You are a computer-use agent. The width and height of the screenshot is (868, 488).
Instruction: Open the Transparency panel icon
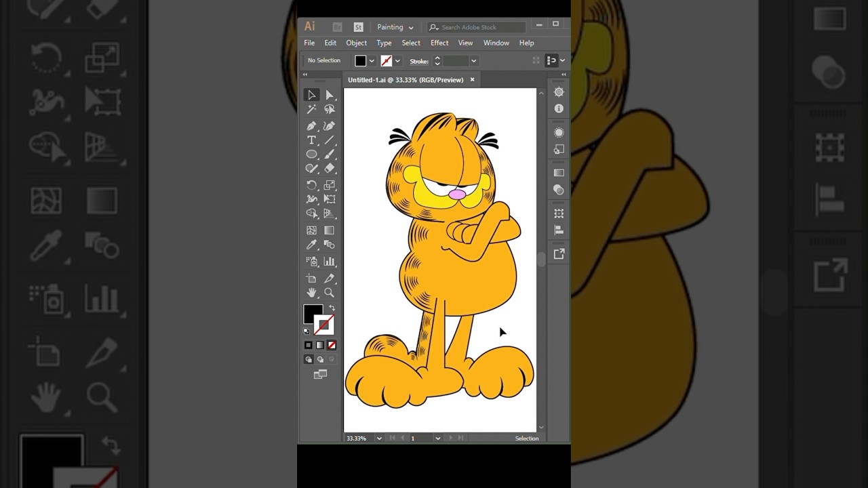coord(559,190)
